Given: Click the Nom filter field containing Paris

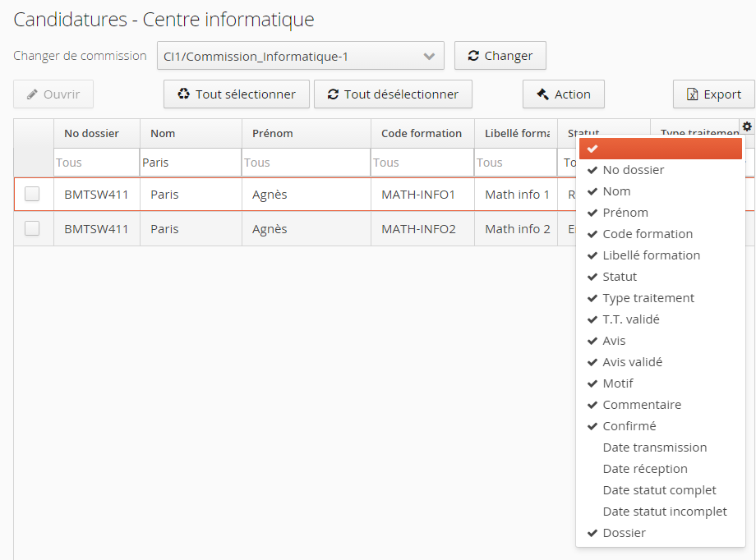Looking at the screenshot, I should [189, 163].
